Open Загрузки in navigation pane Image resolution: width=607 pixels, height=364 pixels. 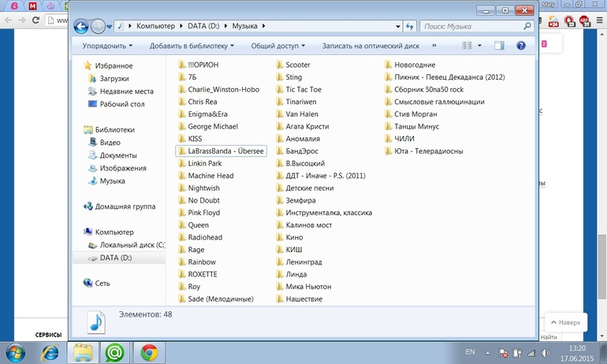click(x=114, y=79)
